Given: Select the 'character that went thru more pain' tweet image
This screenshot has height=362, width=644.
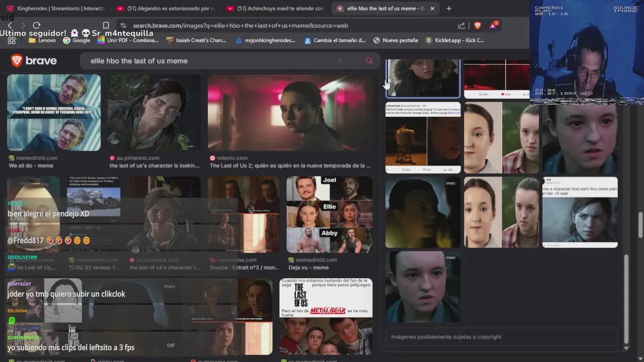Looking at the screenshot, I should tap(580, 212).
